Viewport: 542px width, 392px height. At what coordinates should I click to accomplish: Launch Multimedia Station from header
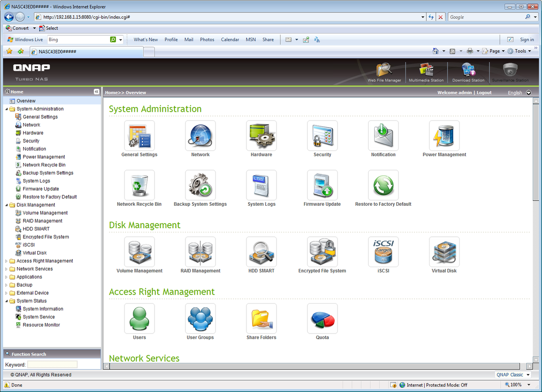426,72
